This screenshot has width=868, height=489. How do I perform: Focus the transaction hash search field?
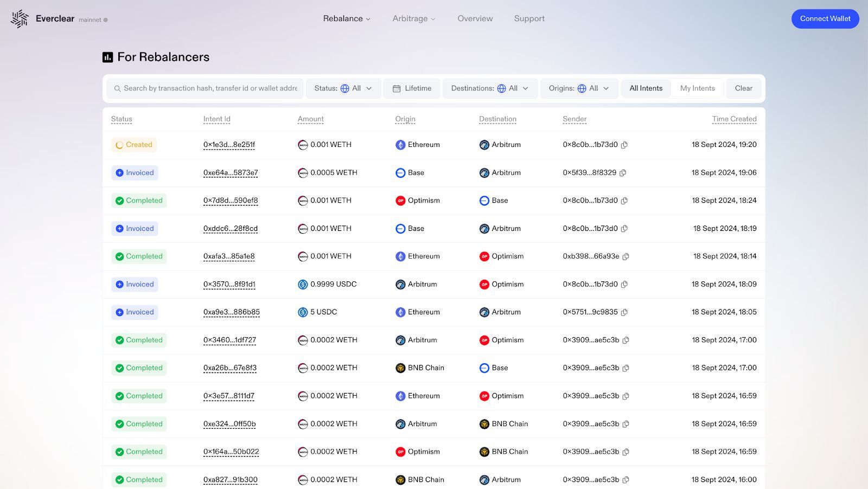tap(205, 88)
